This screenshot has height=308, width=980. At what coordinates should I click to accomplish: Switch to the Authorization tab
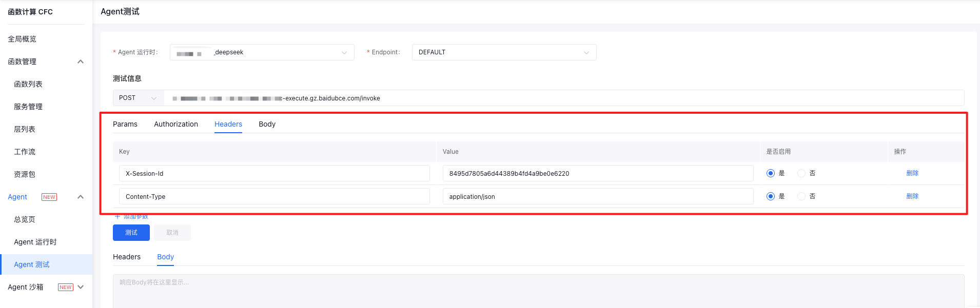click(176, 124)
